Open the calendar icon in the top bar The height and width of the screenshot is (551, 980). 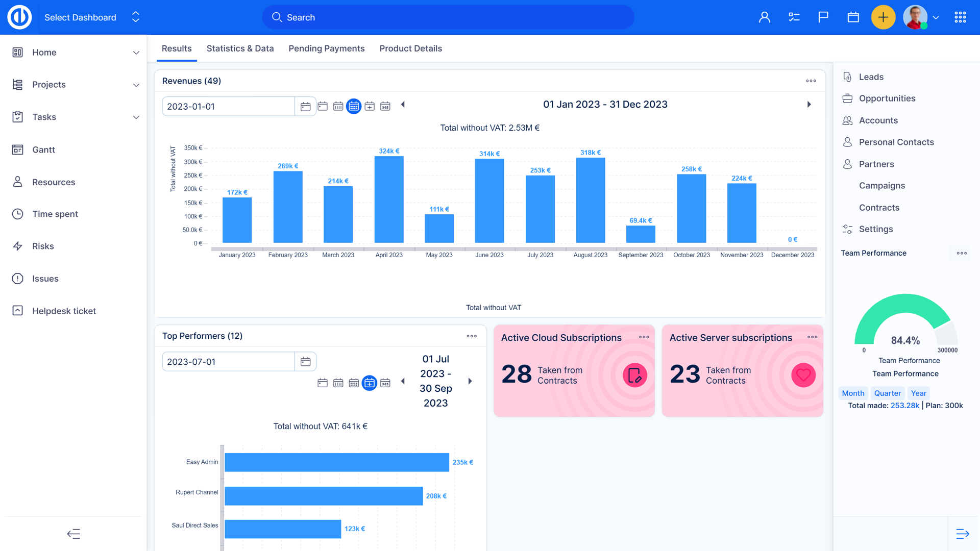click(853, 17)
